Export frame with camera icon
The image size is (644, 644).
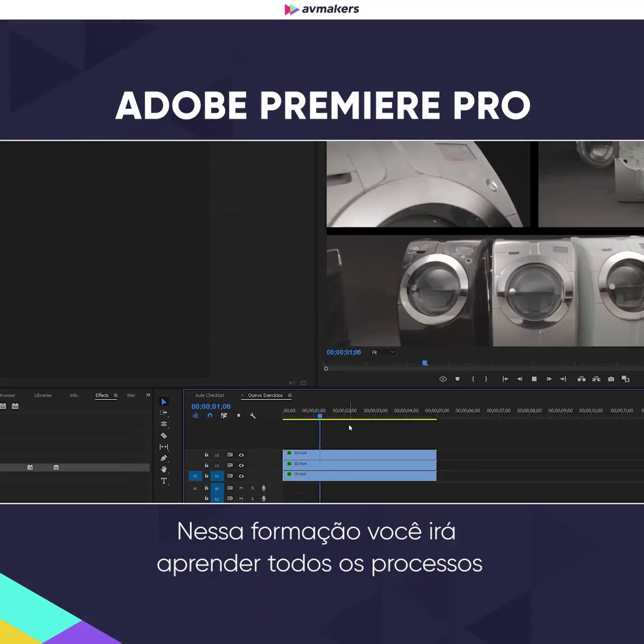coord(611,379)
